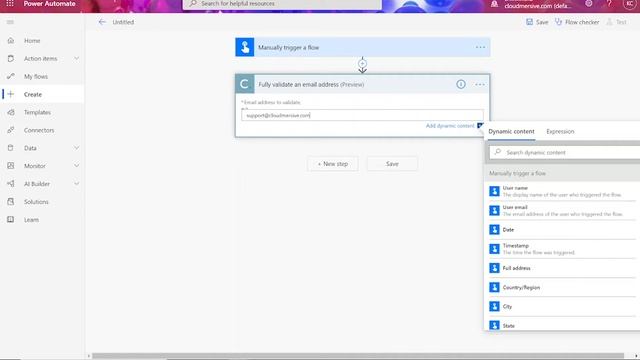Open Monitor icon in sidebar
This screenshot has width=640, height=360.
pyautogui.click(x=11, y=166)
